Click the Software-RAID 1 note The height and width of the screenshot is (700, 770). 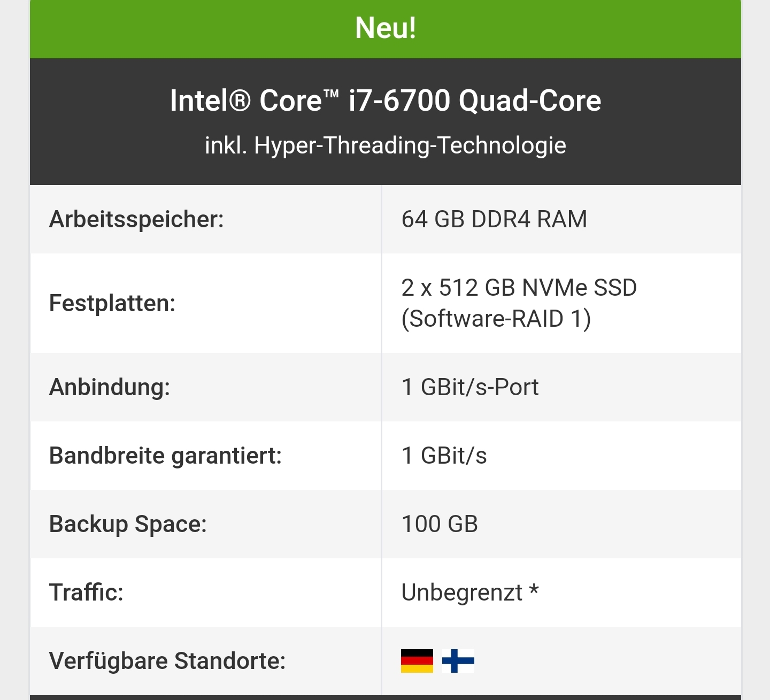(496, 319)
